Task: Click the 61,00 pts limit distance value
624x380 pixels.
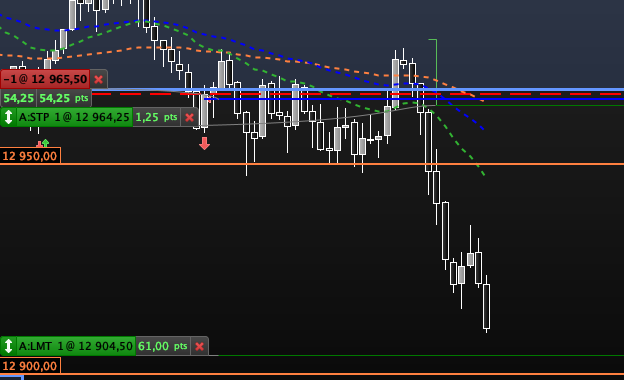Action: 163,346
